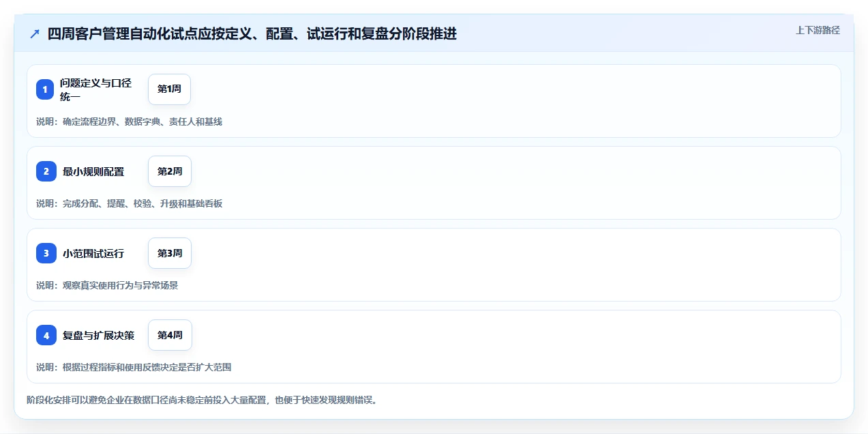Click the 第4周 tag
The width and height of the screenshot is (868, 434).
click(x=170, y=335)
